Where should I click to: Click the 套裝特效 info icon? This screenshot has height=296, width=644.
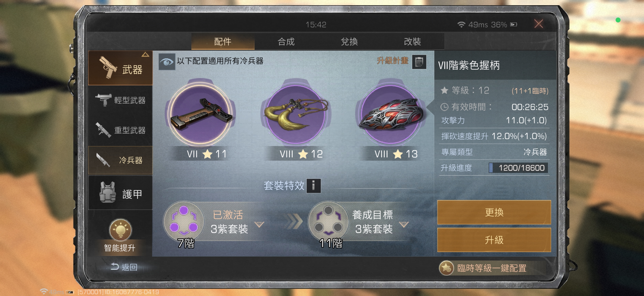pos(314,185)
